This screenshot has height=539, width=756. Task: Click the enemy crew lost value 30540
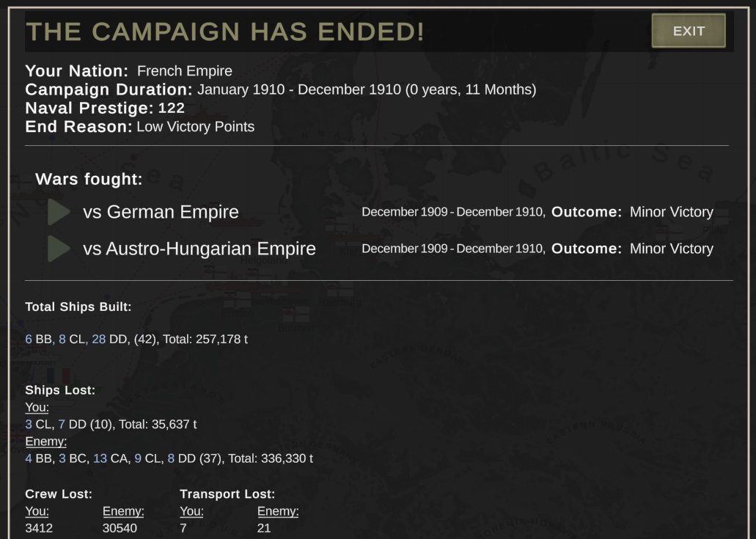click(120, 528)
